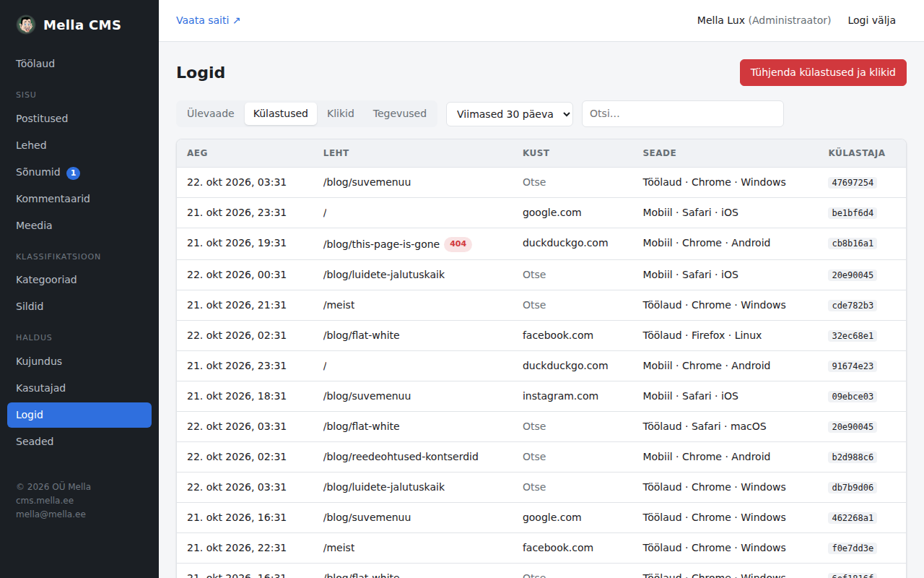Click the KÜLASTAJA column header
The height and width of the screenshot is (578, 924).
857,153
